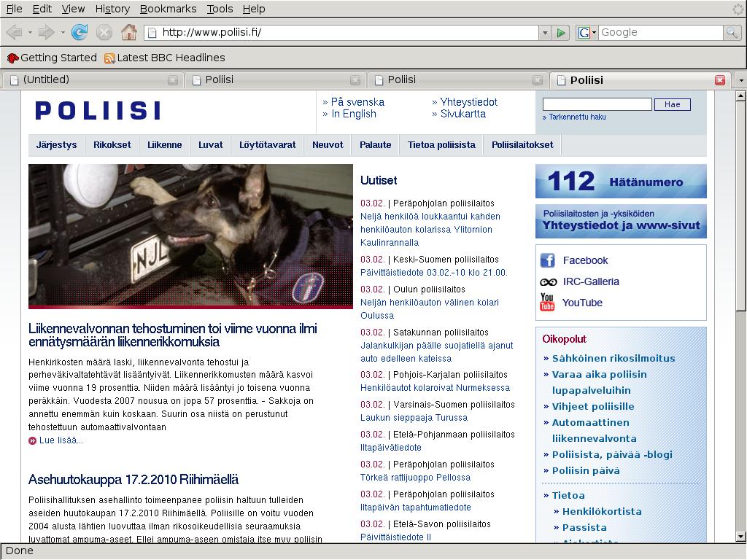Viewport: 747px width, 560px height.
Task: Go to the browser Home page
Action: point(128,32)
